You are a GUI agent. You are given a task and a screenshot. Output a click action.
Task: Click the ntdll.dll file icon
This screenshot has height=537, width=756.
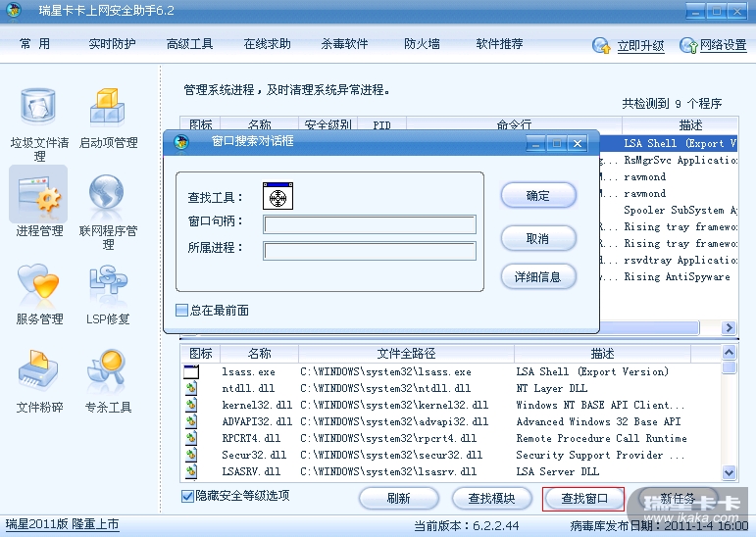[191, 388]
